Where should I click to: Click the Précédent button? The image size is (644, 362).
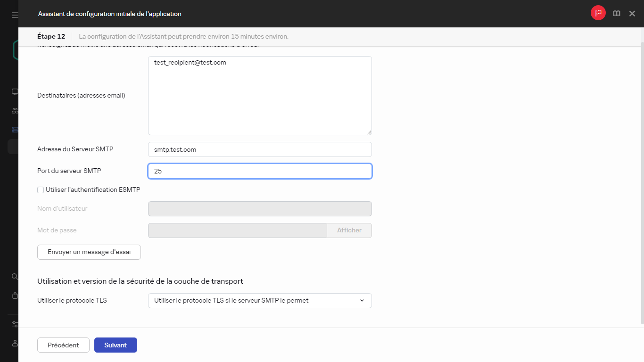tap(63, 345)
